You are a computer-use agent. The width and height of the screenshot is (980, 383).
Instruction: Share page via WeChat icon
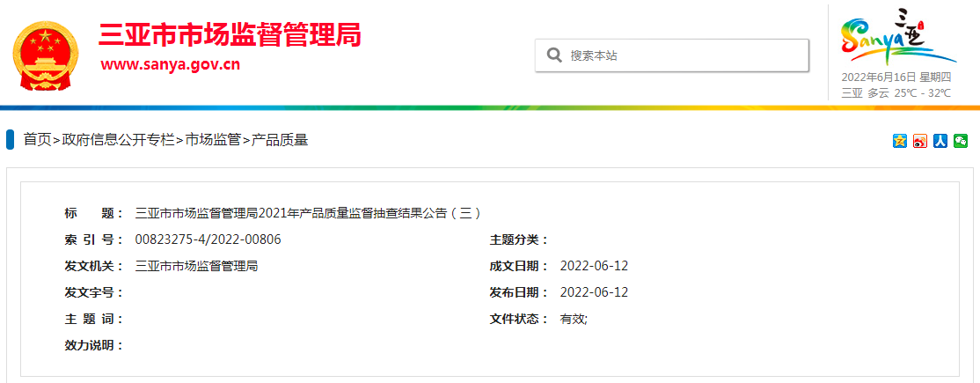(x=961, y=141)
